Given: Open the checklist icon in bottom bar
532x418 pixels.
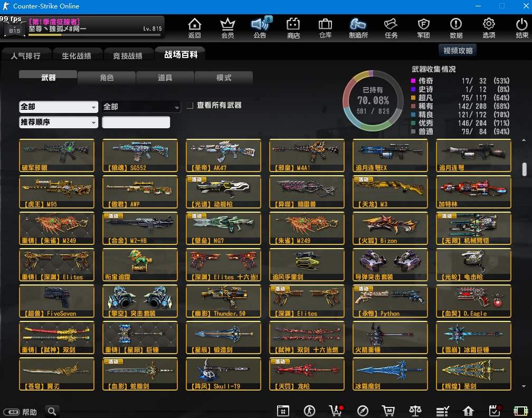Looking at the screenshot, I should click(442, 411).
